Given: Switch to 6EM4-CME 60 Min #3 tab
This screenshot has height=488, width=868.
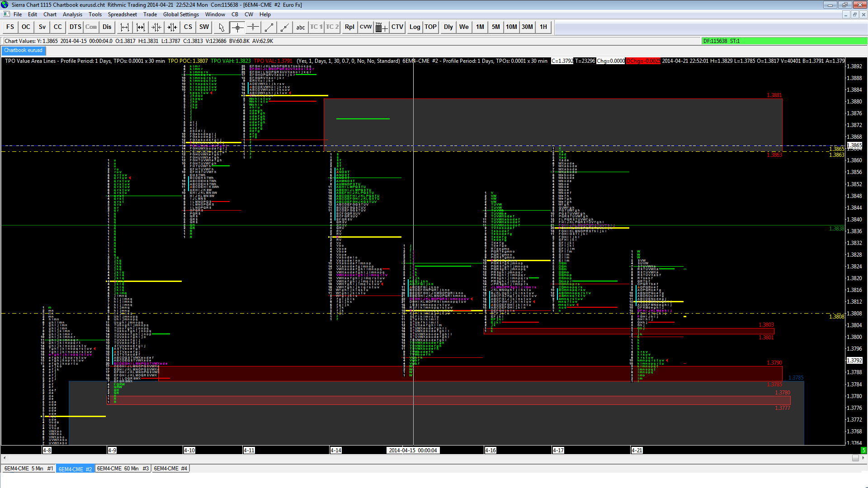Looking at the screenshot, I should coord(123,469).
